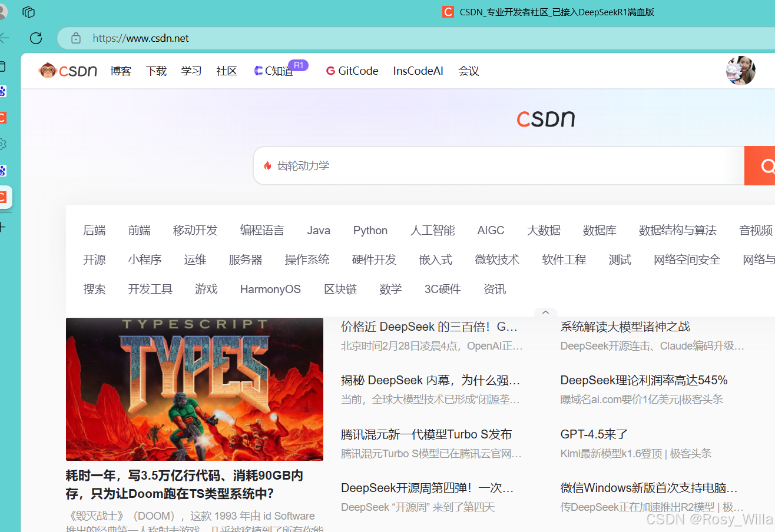Screen dimensions: 775x532
Task: Open article 揭秘 DeepSeek 内幕
Action: click(430, 380)
